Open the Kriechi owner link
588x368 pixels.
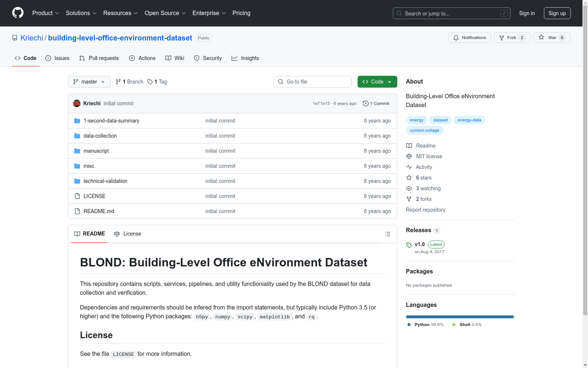point(32,38)
